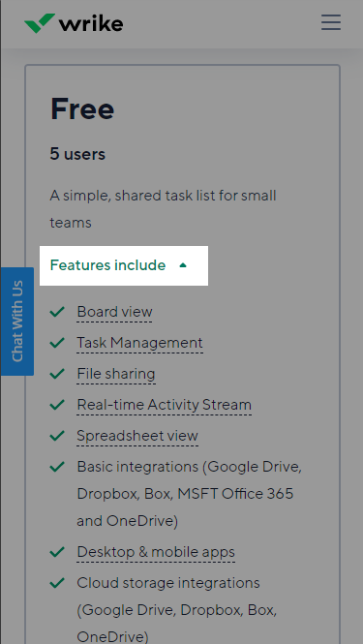
Task: Click the checkmark beside Basic integrations
Action: pyautogui.click(x=57, y=467)
